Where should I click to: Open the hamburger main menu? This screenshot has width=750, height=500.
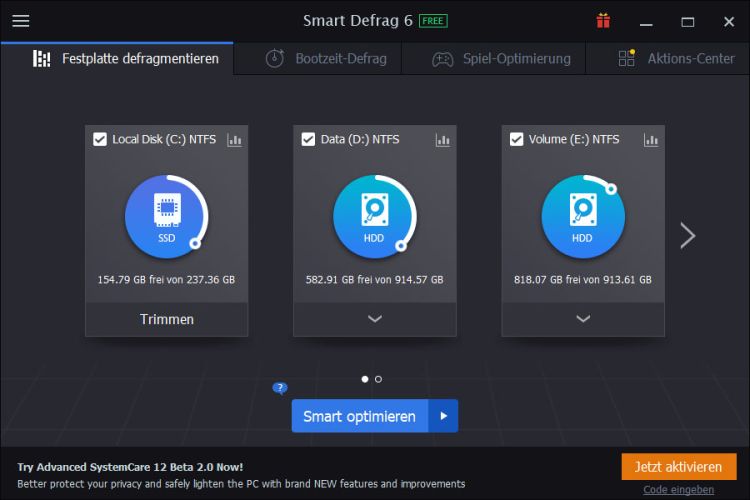point(20,21)
